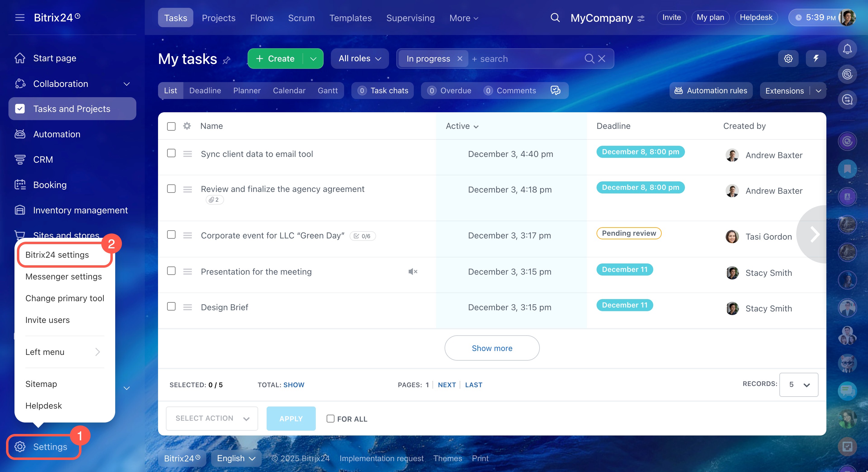Click the notifications bell icon

847,49
